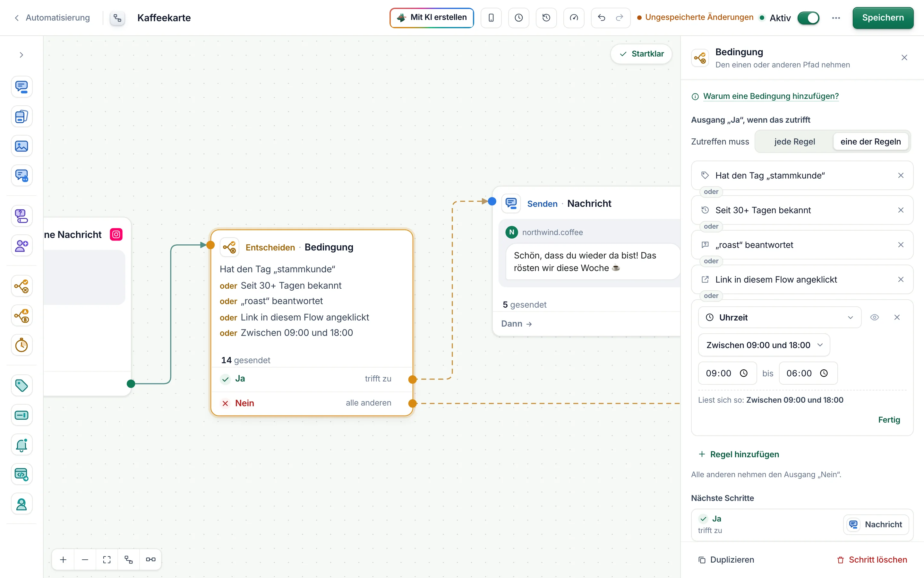Remove the 'stammkunde' tag rule

[x=900, y=175]
